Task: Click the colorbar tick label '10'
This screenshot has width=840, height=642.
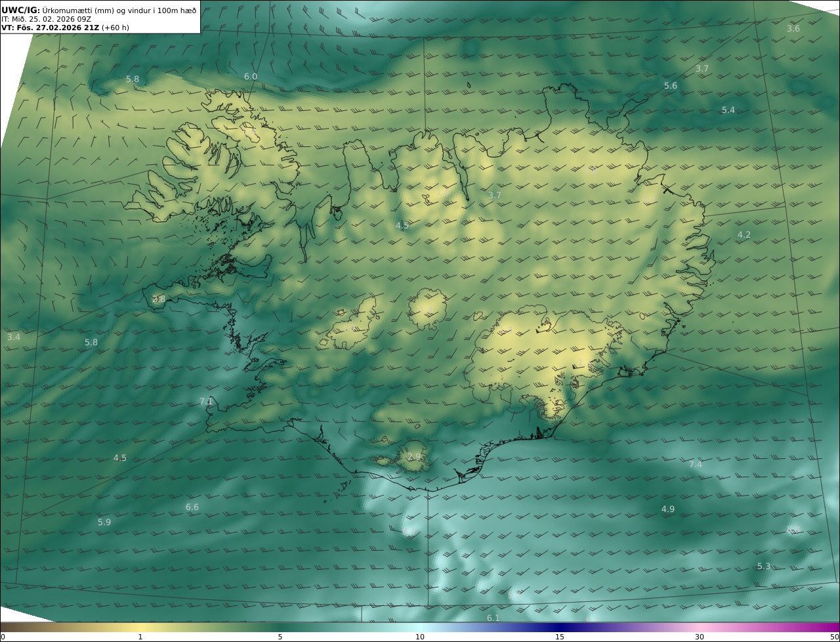Action: coord(420,637)
